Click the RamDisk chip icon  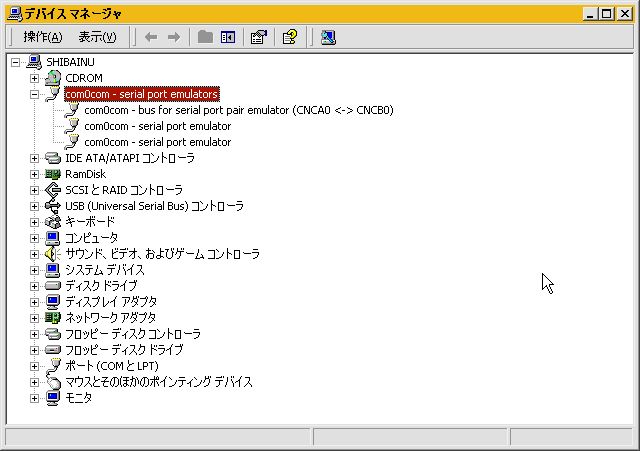tap(53, 174)
